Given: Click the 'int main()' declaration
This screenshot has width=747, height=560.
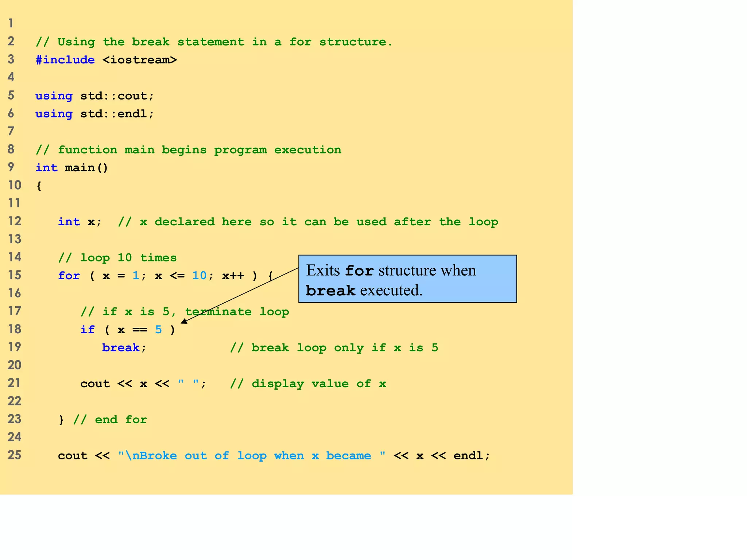Looking at the screenshot, I should pos(72,168).
